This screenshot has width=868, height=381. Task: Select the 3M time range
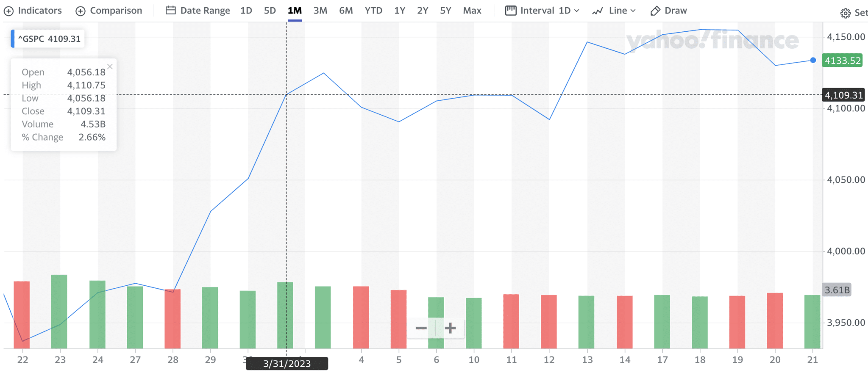(320, 11)
